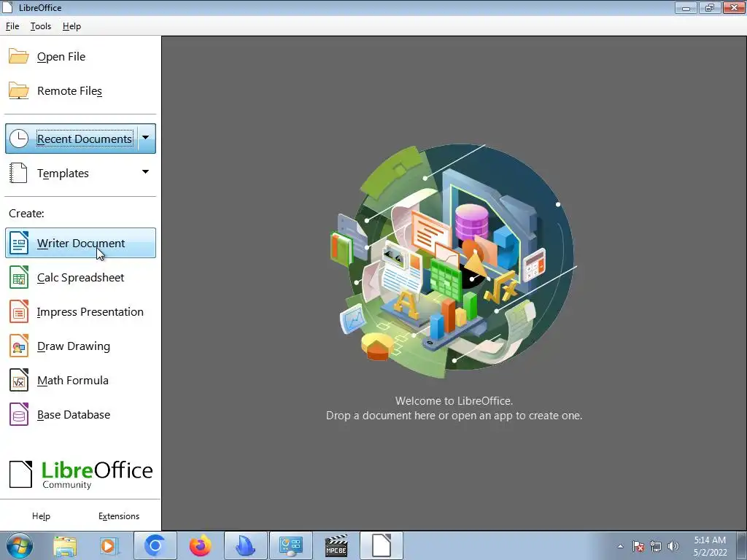Select the Draw Drawing label
747x560 pixels.
[74, 346]
